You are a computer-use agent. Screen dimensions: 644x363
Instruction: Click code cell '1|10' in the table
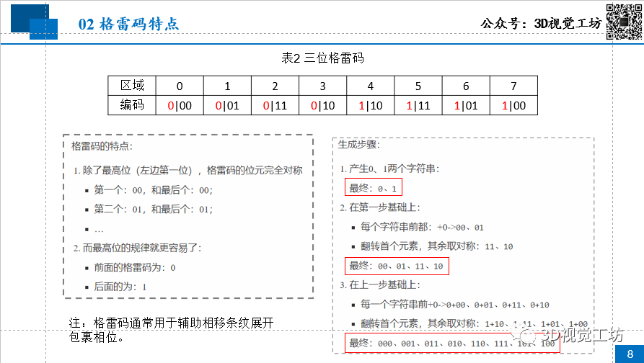[371, 105]
